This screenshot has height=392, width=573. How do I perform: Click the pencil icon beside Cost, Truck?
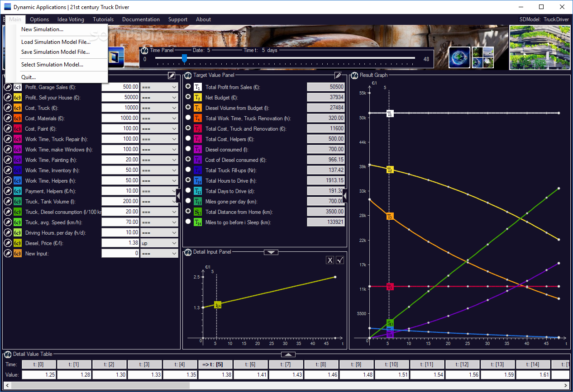8,108
